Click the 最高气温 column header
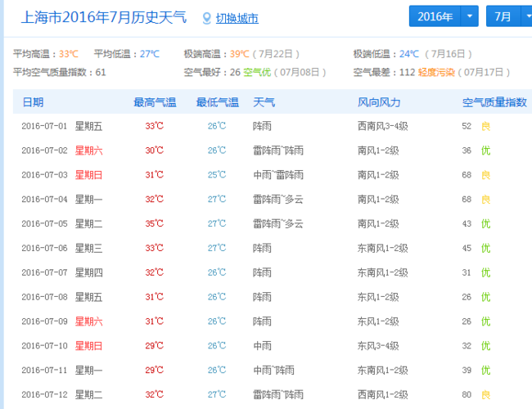 [x=155, y=102]
